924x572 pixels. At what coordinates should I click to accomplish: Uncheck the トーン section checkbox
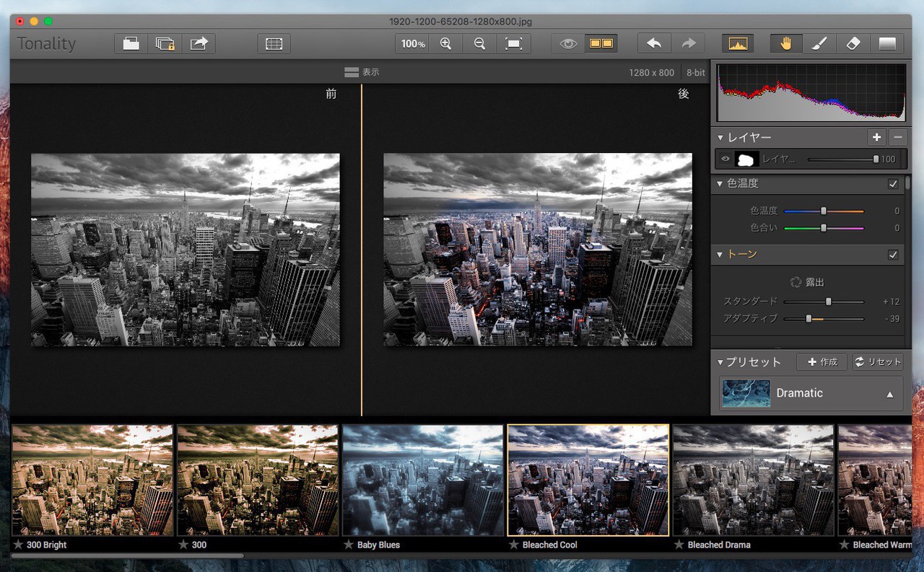click(x=893, y=255)
